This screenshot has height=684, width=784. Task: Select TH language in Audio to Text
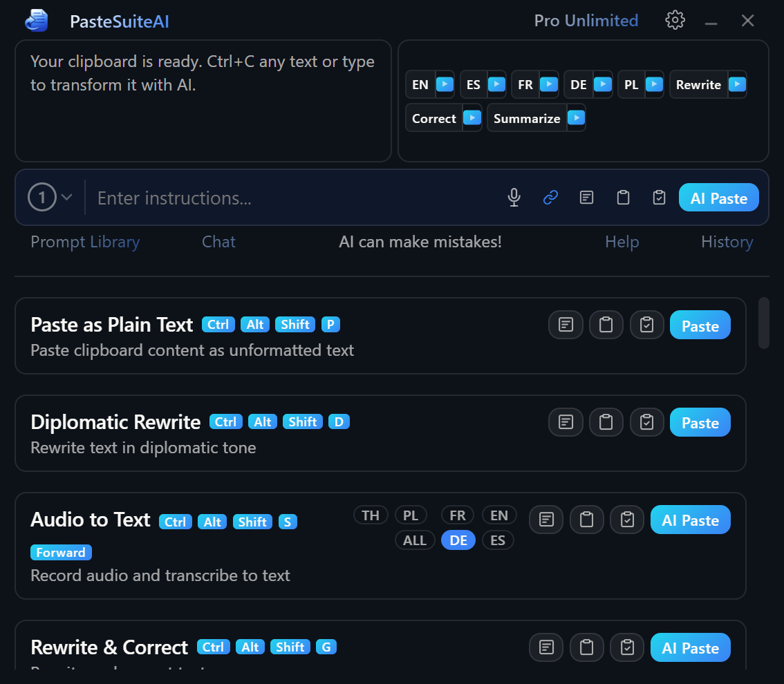(x=371, y=515)
